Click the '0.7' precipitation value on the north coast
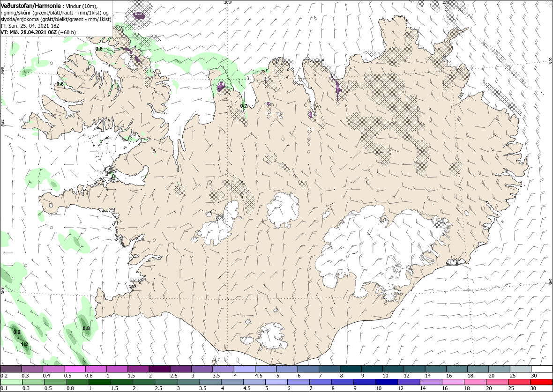This screenshot has height=392, width=553. [244, 106]
